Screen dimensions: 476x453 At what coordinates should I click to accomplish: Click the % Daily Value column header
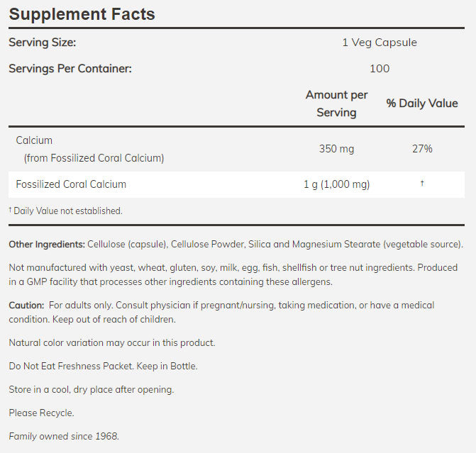point(422,104)
